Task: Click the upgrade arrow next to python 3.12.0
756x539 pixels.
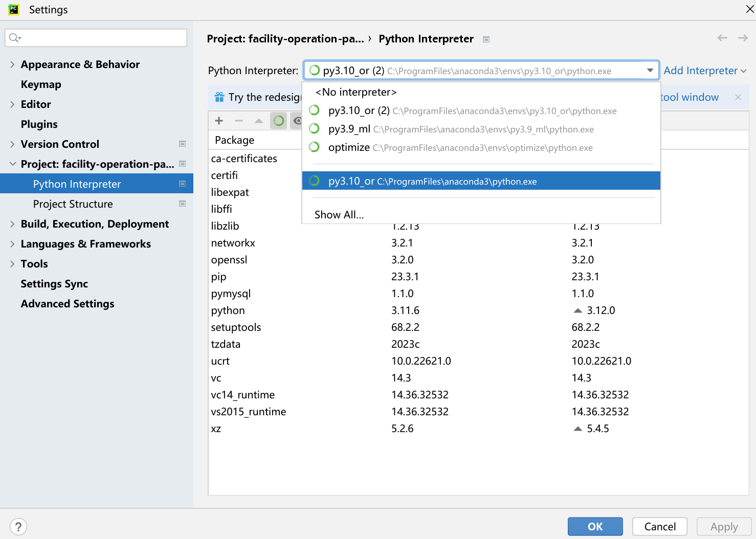Action: tap(578, 310)
